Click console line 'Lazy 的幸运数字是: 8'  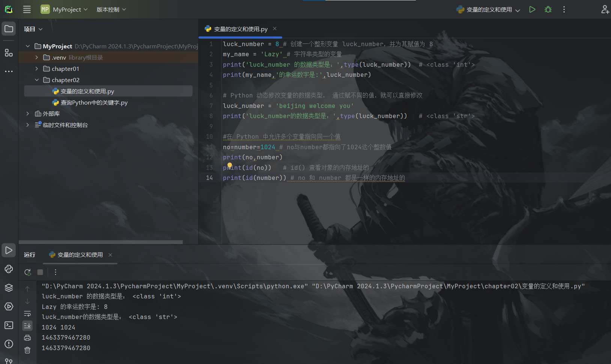(75, 307)
